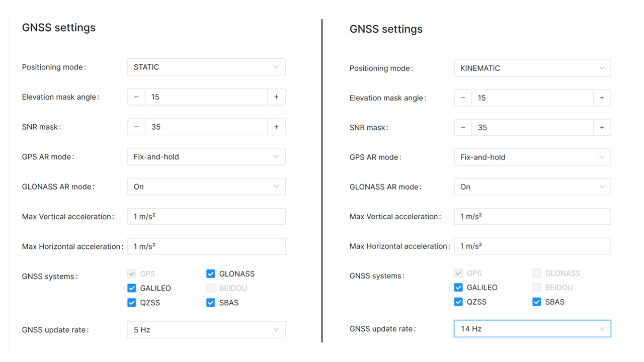Click the GPS checkbox in STATIC panel
Viewport: 644px width, 362px height.
coord(132,274)
